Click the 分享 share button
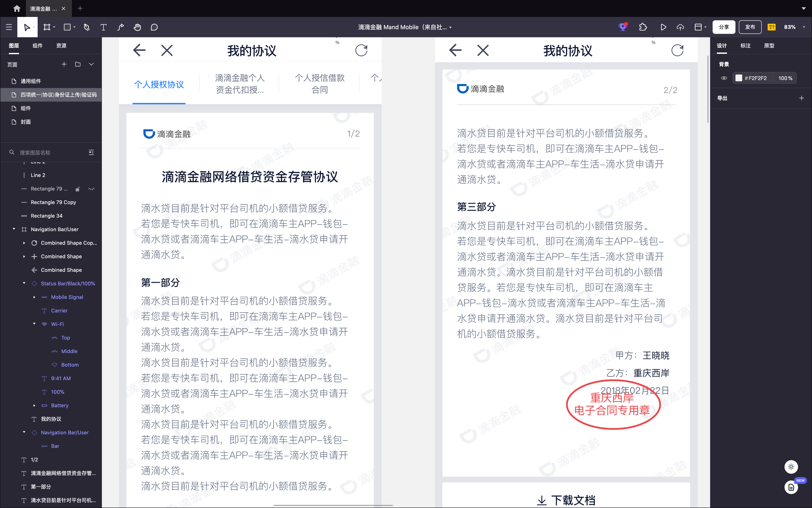 724,27
